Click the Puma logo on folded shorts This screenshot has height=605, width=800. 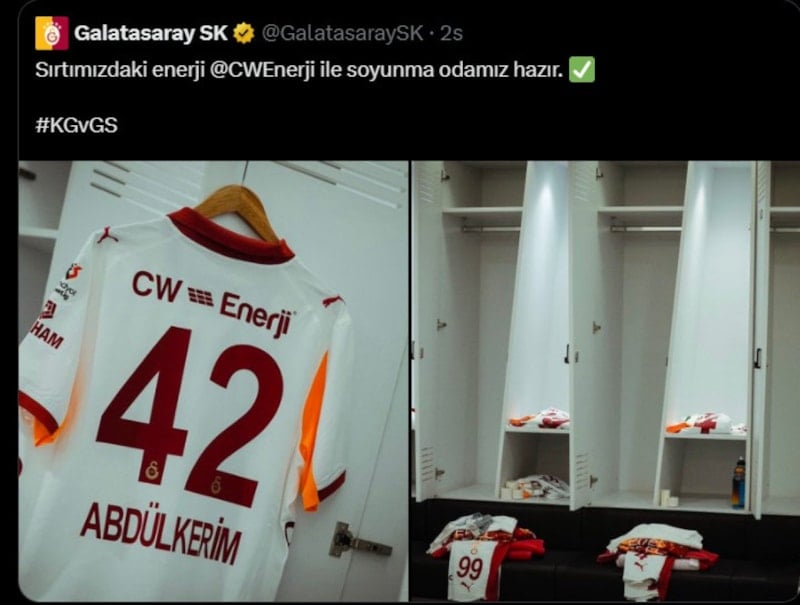640,567
